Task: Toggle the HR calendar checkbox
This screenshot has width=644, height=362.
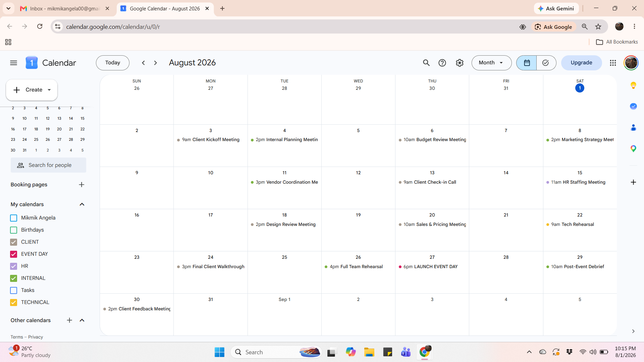Action: (13, 266)
